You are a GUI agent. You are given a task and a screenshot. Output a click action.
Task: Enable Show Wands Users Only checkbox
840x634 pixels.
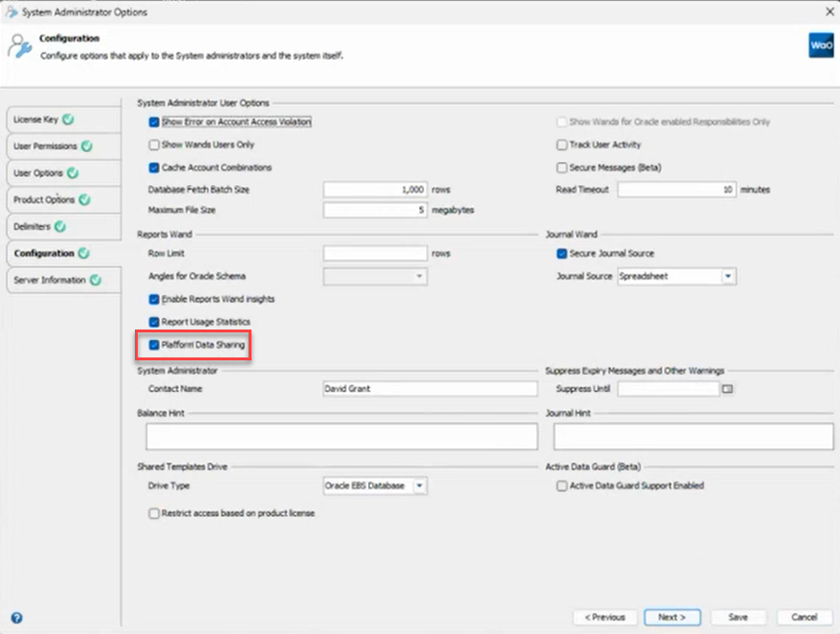pos(154,145)
